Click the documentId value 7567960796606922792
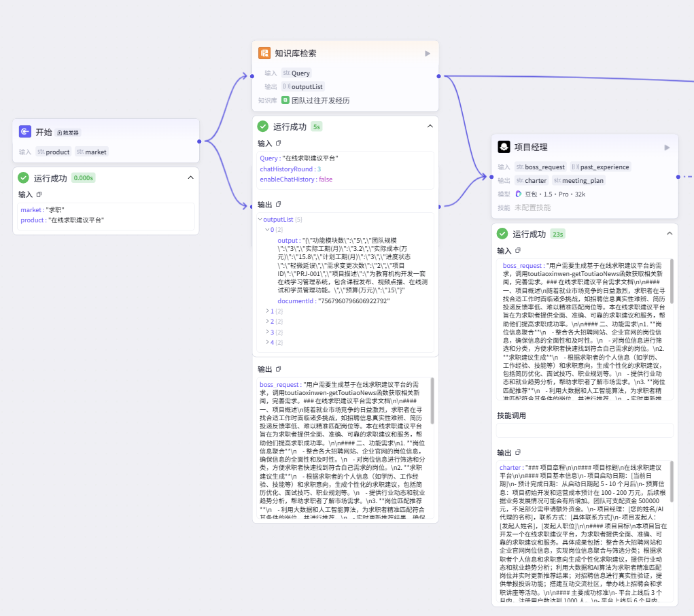 [x=353, y=301]
